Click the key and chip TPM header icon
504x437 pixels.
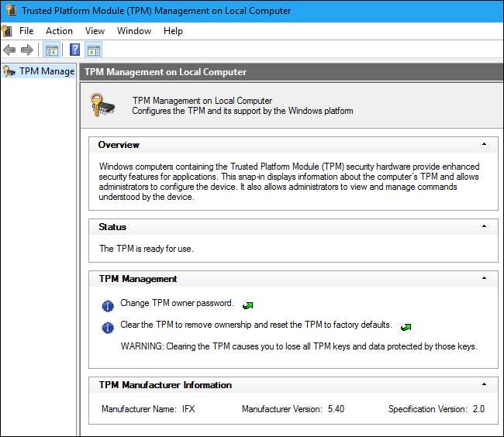pos(103,105)
